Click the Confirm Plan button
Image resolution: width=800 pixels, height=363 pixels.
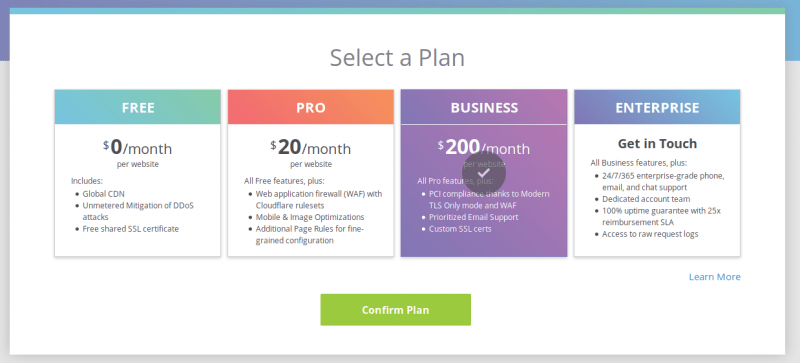point(395,309)
